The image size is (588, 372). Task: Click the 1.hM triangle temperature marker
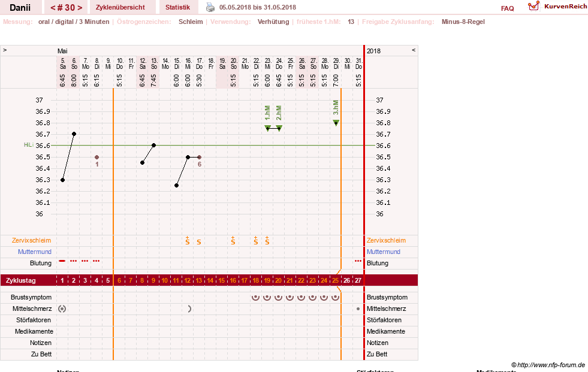pyautogui.click(x=267, y=128)
